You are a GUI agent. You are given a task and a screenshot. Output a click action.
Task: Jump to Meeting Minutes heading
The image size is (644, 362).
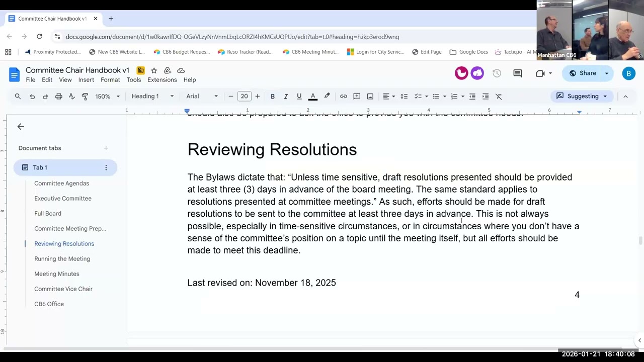(57, 274)
